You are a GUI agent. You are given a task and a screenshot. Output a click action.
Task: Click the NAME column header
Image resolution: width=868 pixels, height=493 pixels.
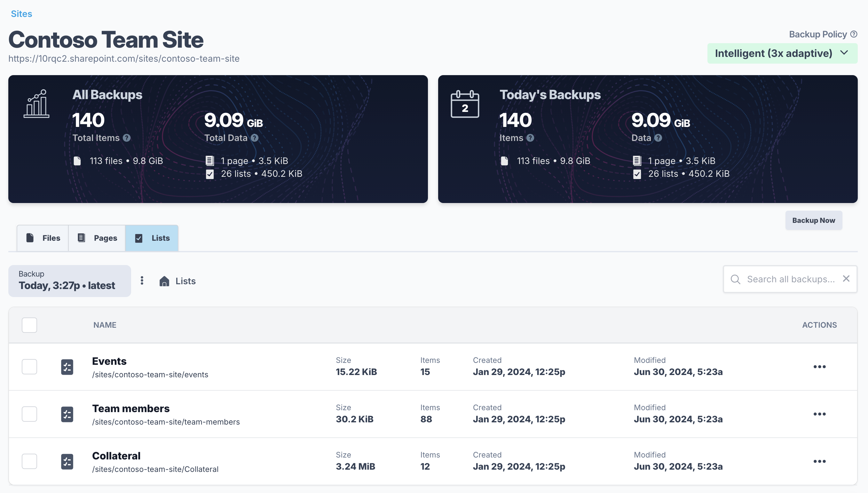point(105,325)
